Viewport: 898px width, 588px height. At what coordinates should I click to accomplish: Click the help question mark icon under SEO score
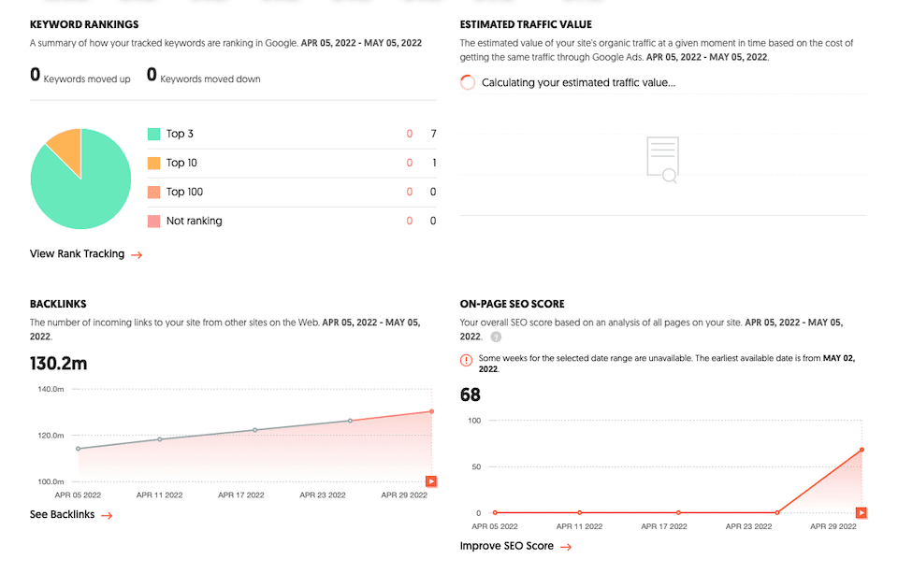(495, 336)
